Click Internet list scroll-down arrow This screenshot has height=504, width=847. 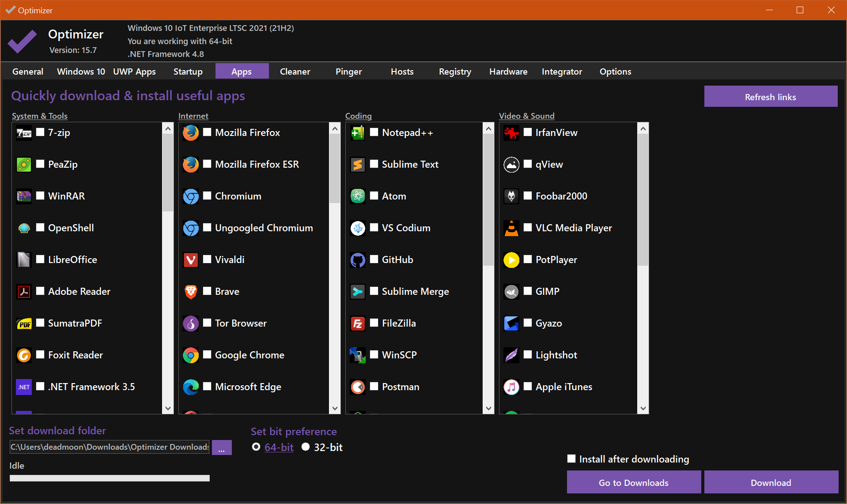pos(335,408)
